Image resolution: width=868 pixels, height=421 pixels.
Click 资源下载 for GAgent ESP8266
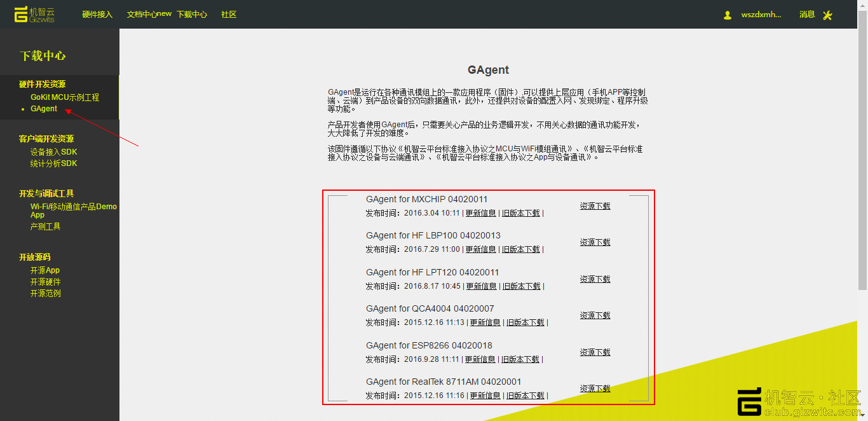pos(595,352)
